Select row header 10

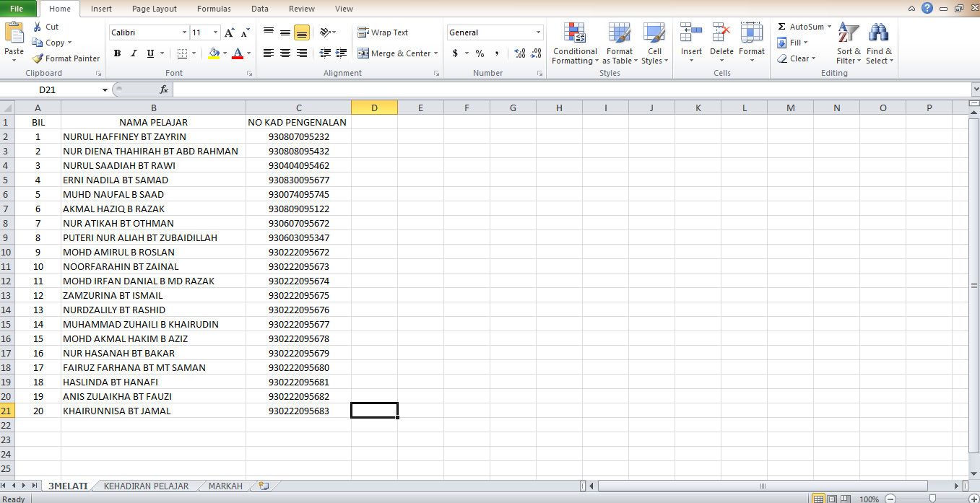pyautogui.click(x=6, y=252)
